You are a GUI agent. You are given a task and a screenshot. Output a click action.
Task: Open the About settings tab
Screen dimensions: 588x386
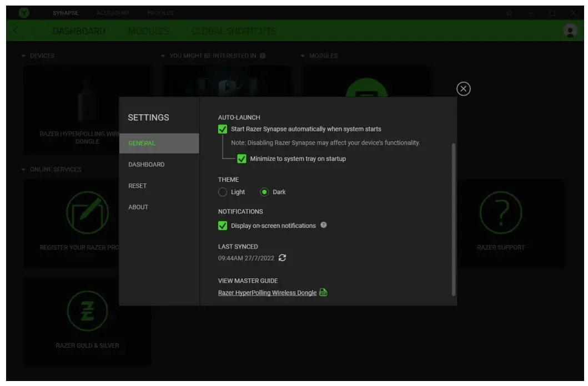(138, 207)
